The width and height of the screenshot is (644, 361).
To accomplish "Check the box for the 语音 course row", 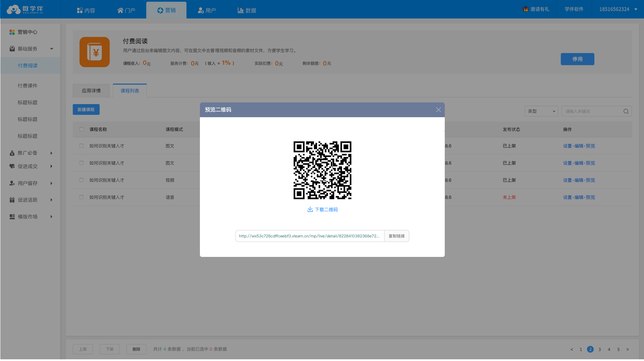I will point(82,197).
